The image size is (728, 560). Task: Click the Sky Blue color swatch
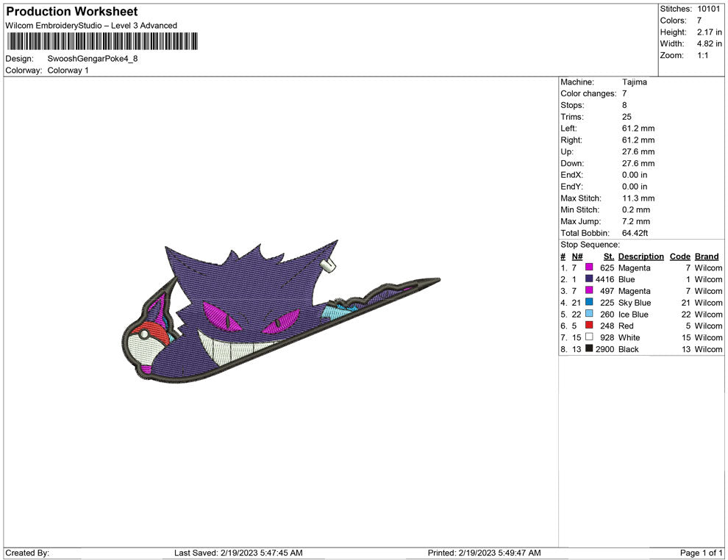click(589, 301)
